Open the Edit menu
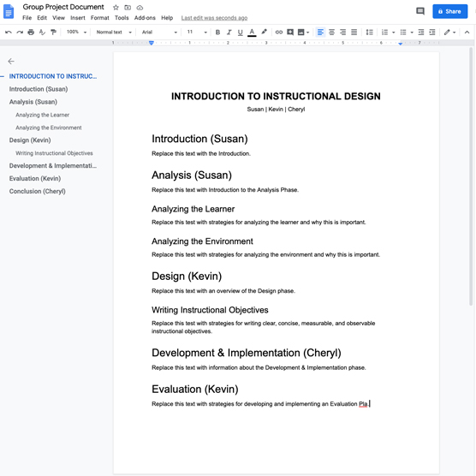Image resolution: width=476 pixels, height=476 pixels. (42, 18)
